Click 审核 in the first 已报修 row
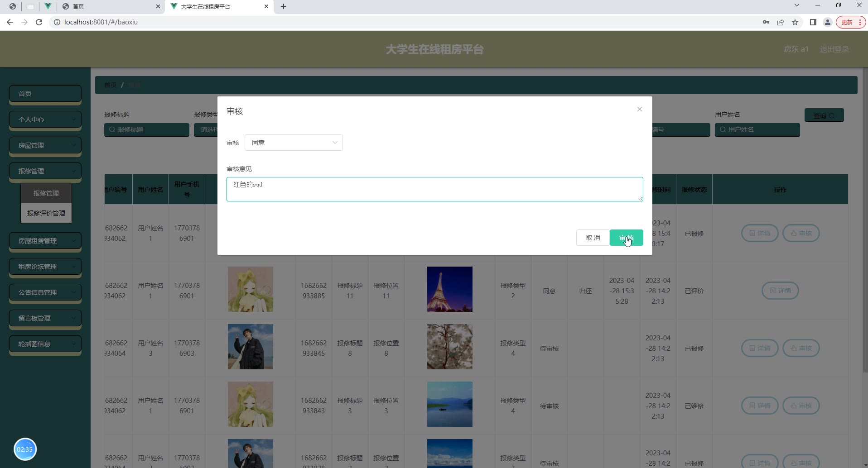The width and height of the screenshot is (868, 468). pyautogui.click(x=801, y=233)
